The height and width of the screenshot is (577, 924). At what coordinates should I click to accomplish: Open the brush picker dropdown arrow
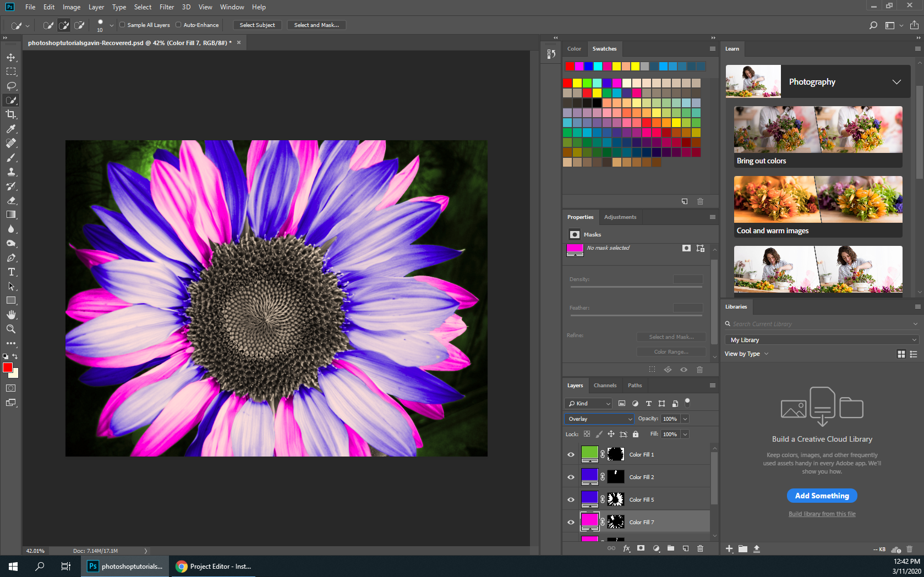tap(112, 25)
